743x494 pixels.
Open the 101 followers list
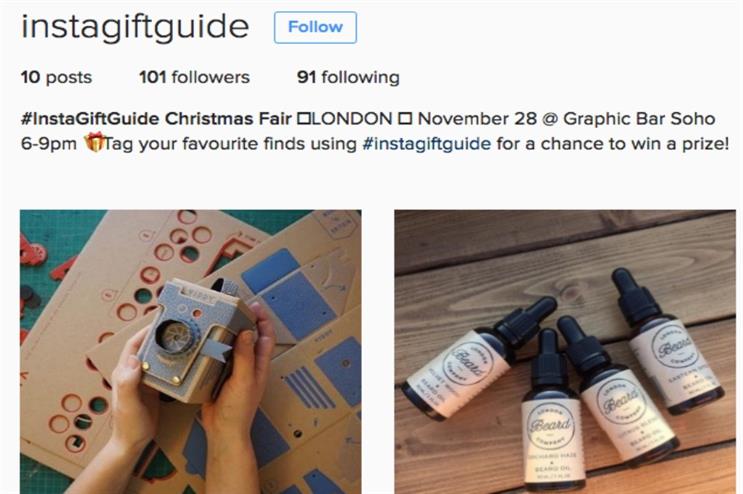pos(194,77)
